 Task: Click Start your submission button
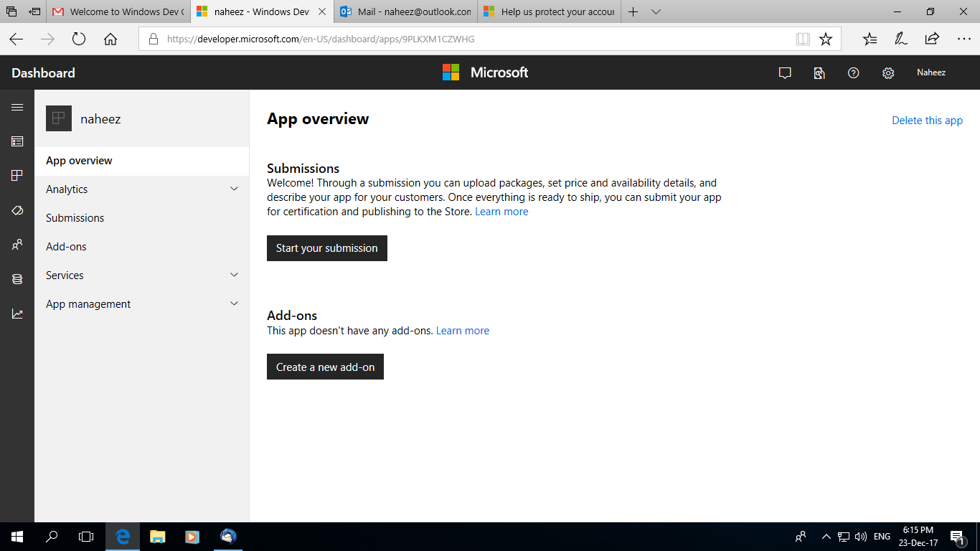(x=327, y=248)
